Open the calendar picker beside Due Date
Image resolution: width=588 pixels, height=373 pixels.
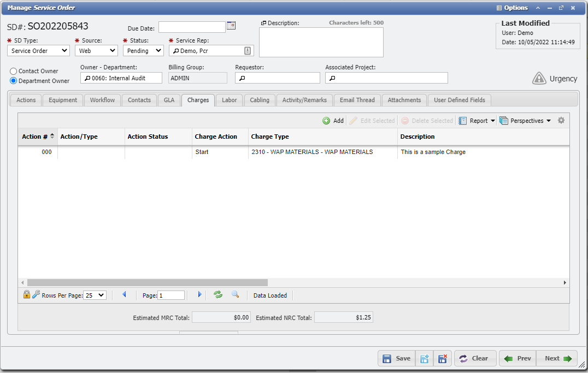[231, 26]
